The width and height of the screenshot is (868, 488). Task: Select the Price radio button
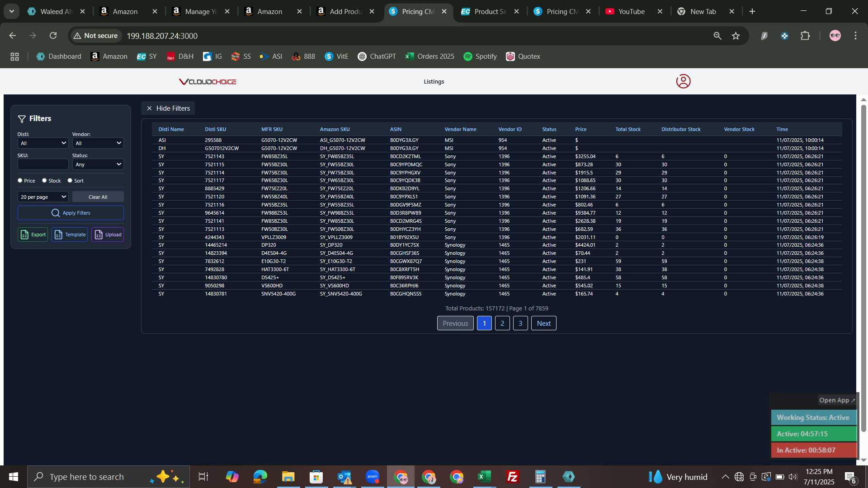pos(20,180)
